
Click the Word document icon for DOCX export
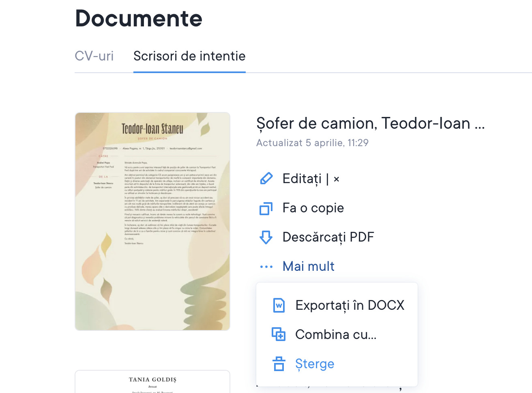[279, 305]
